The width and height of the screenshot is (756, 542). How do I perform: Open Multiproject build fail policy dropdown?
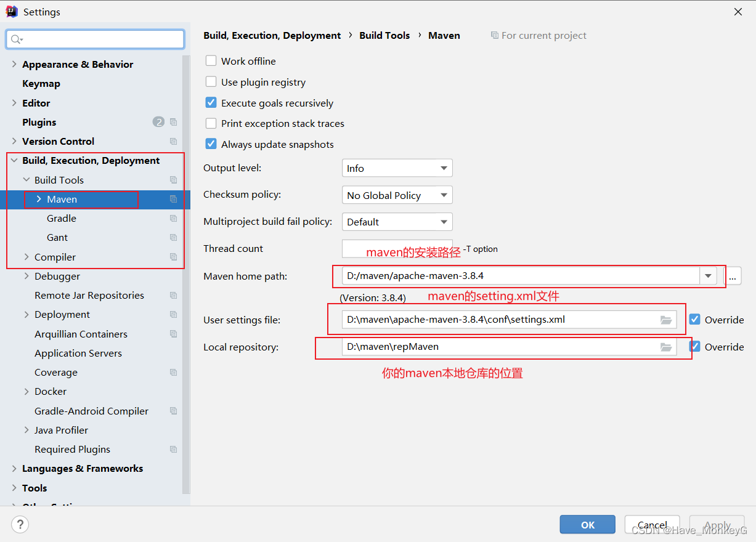397,222
